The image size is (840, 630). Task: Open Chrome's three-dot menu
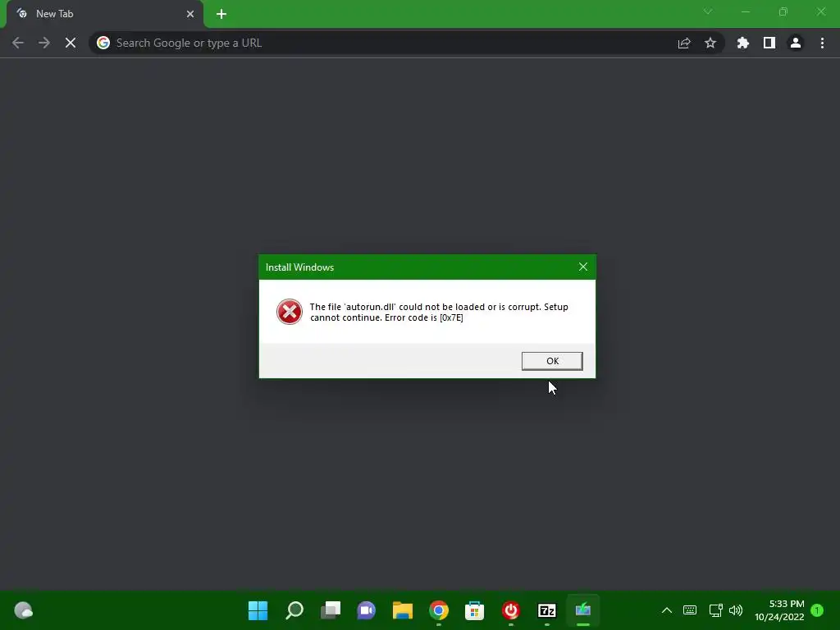[822, 43]
